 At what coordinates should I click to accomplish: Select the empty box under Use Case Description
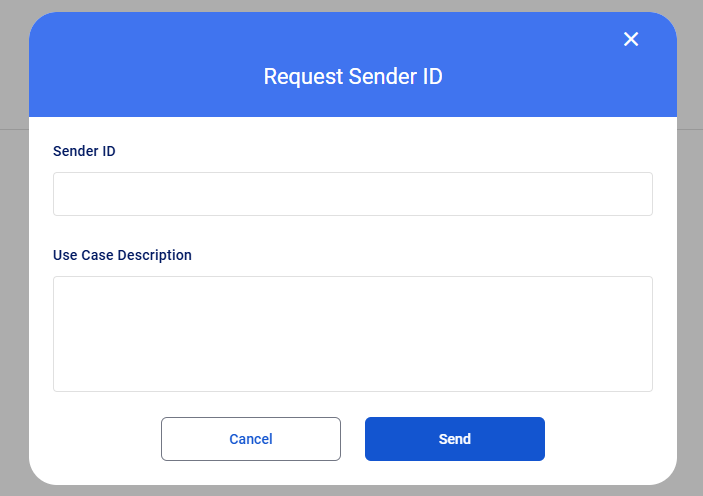tap(353, 334)
